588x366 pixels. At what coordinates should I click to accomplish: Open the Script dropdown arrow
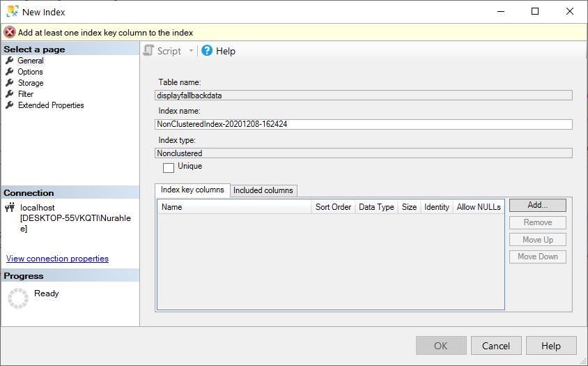(x=191, y=51)
